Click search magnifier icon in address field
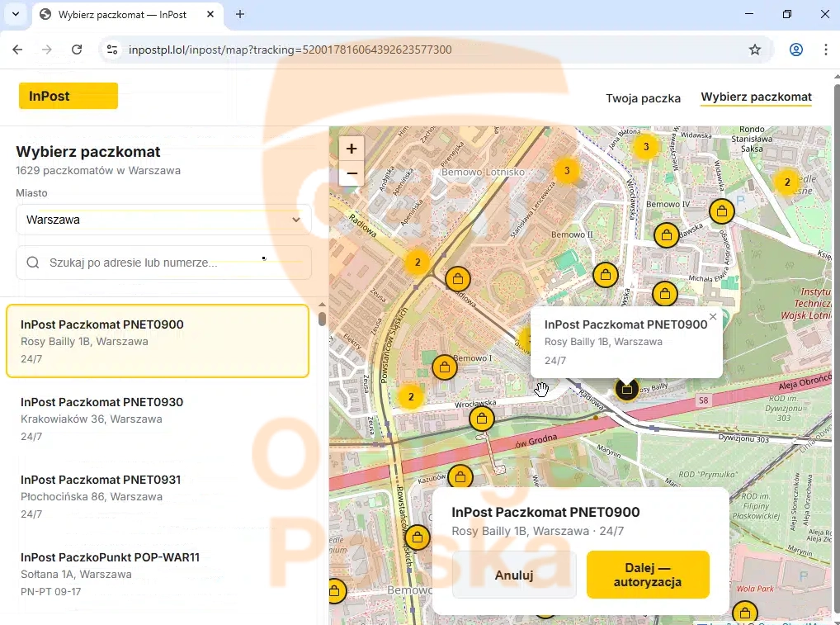The height and width of the screenshot is (625, 840). [x=33, y=263]
